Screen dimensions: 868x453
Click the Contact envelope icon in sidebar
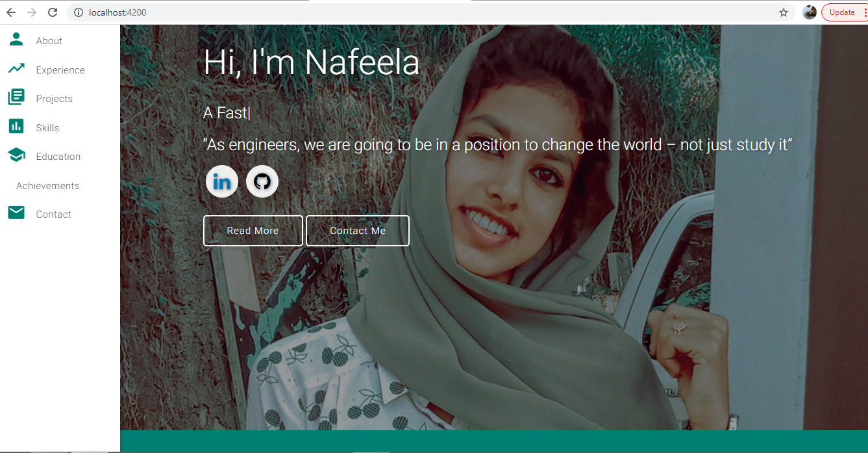pos(16,213)
